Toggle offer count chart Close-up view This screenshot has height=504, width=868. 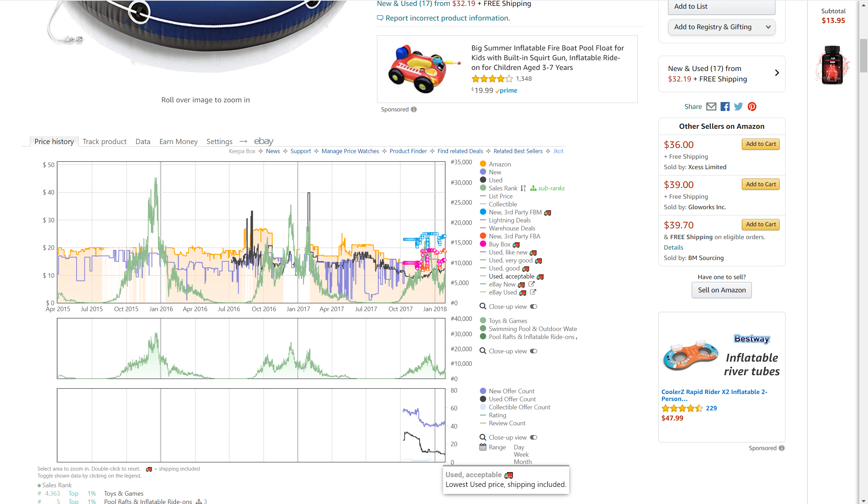coord(533,438)
